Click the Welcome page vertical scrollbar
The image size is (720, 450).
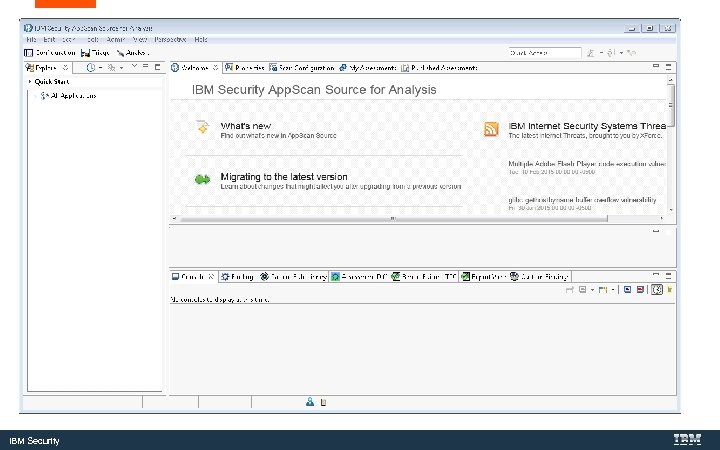coord(671,105)
